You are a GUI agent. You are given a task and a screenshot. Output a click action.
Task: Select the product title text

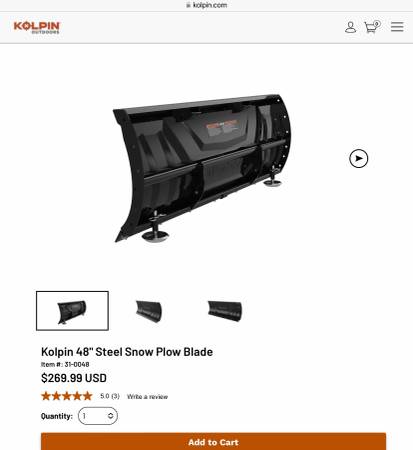(127, 352)
